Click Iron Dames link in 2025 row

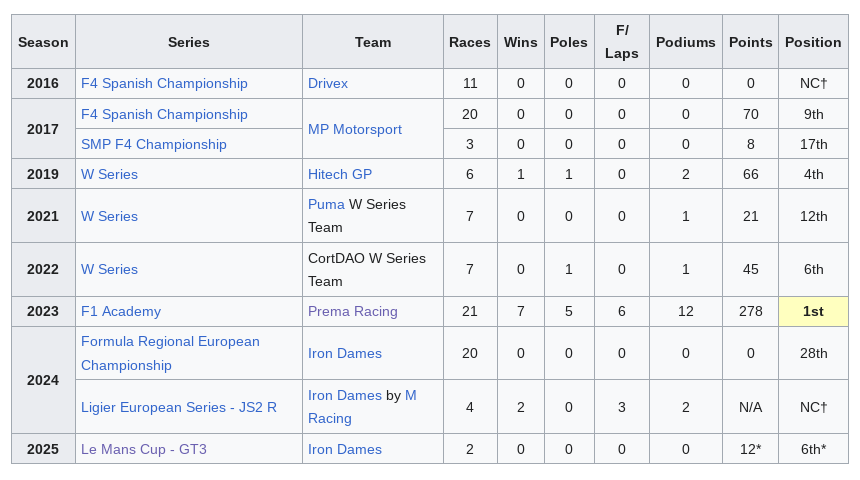(344, 449)
